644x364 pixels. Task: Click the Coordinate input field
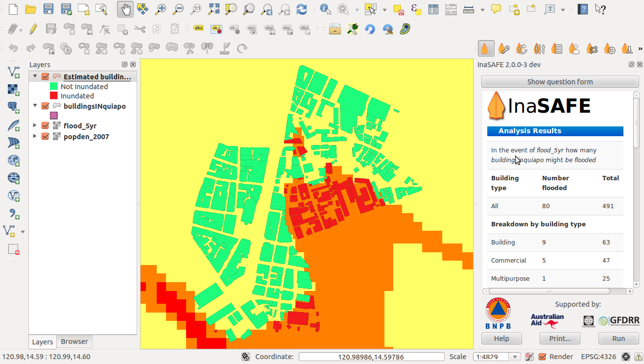[x=372, y=357]
